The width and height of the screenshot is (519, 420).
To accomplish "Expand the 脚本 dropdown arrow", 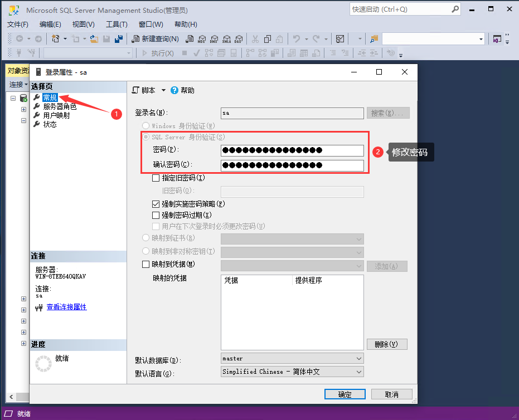I will 164,90.
